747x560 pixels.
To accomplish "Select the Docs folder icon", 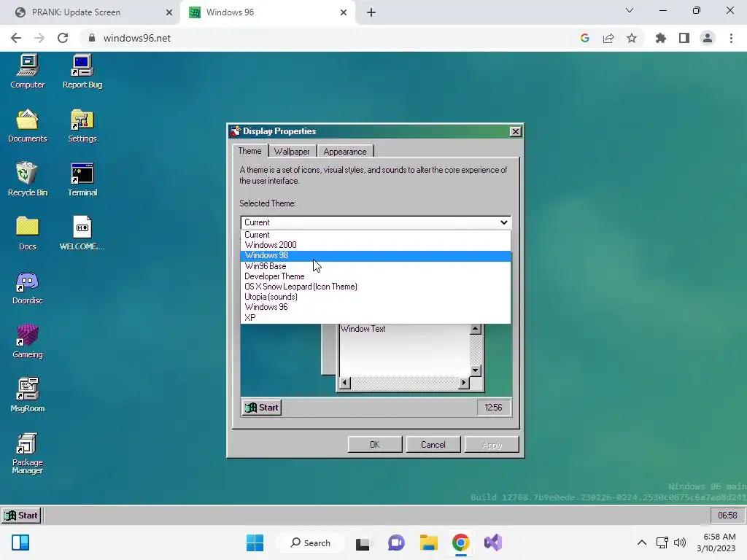I will 27,233.
